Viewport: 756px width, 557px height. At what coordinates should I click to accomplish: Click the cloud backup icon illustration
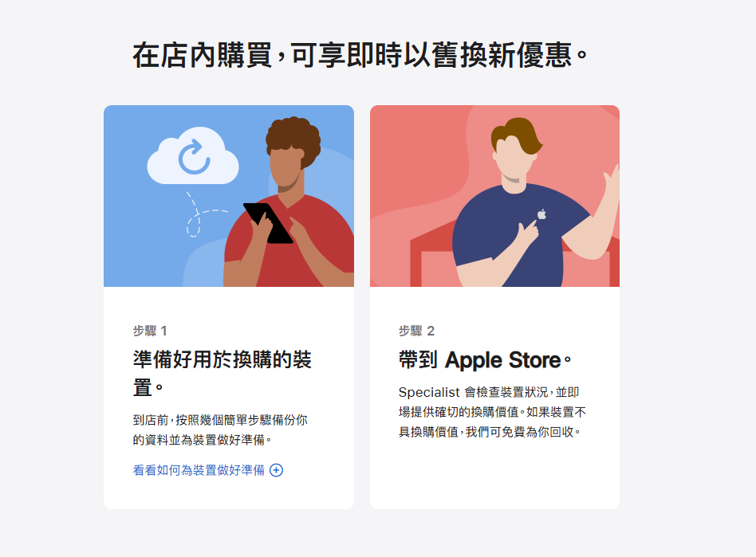click(x=193, y=155)
